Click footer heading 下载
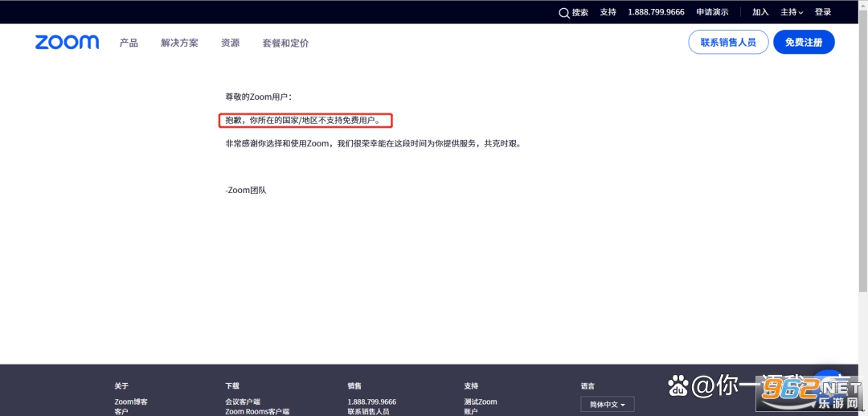The width and height of the screenshot is (868, 416). click(232, 386)
